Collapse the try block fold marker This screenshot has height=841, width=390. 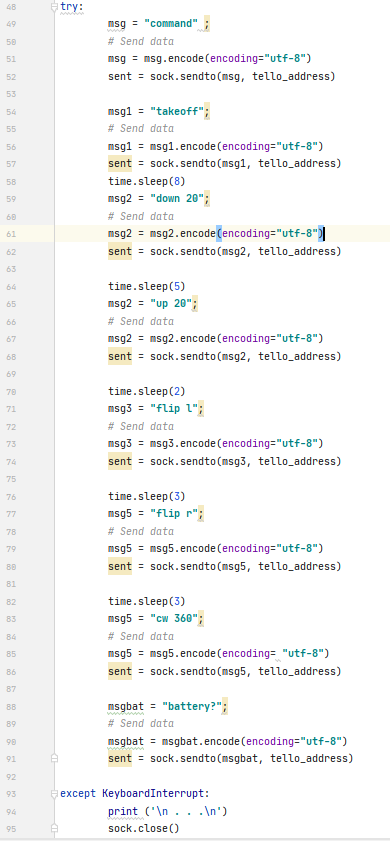click(x=54, y=7)
